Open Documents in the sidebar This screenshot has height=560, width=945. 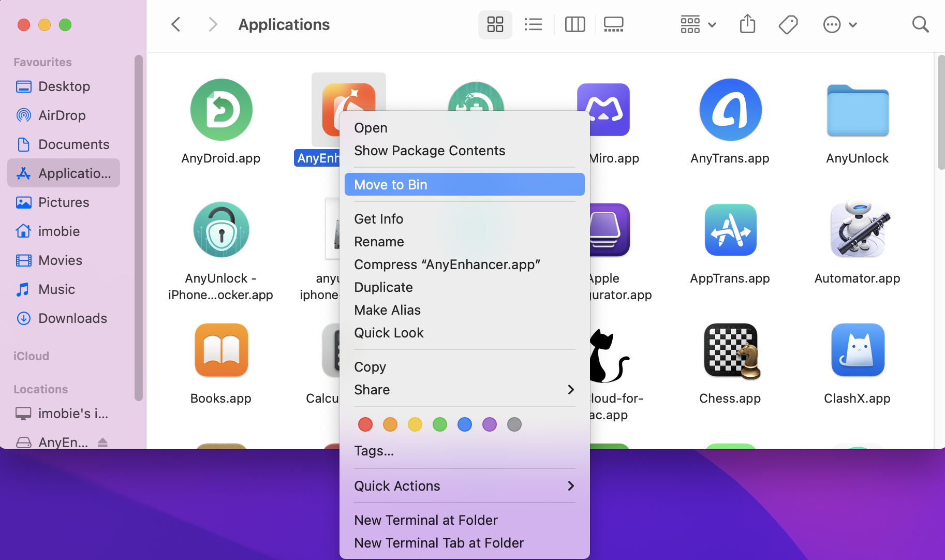pyautogui.click(x=64, y=144)
